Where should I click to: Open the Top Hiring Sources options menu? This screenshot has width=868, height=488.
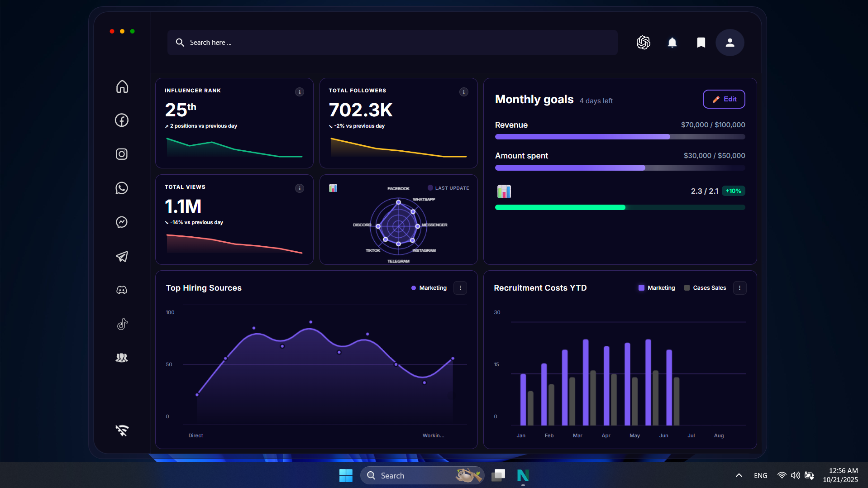click(460, 287)
